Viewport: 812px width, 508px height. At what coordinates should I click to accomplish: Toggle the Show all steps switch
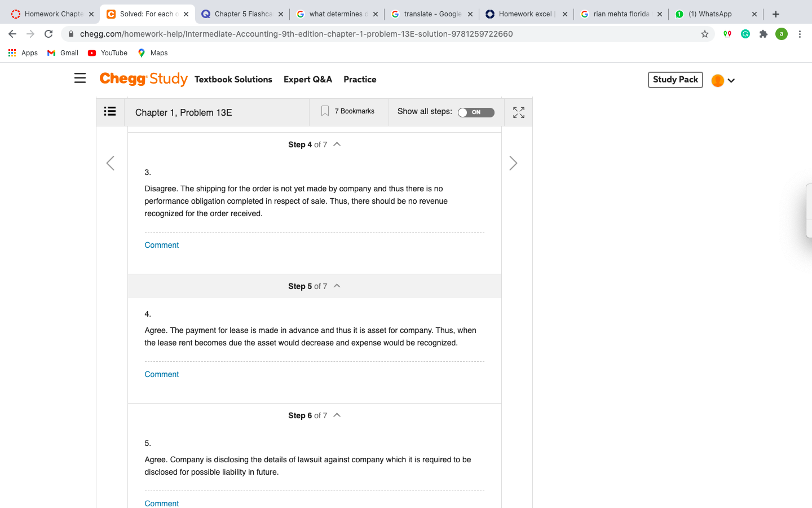[x=476, y=112]
